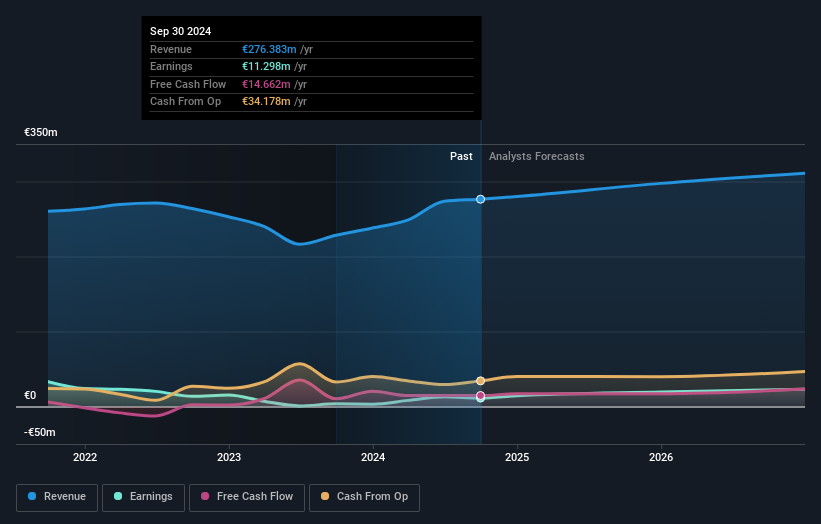Viewport: 821px width, 524px height.
Task: Click the -€50m y-axis label
Action: 40,432
